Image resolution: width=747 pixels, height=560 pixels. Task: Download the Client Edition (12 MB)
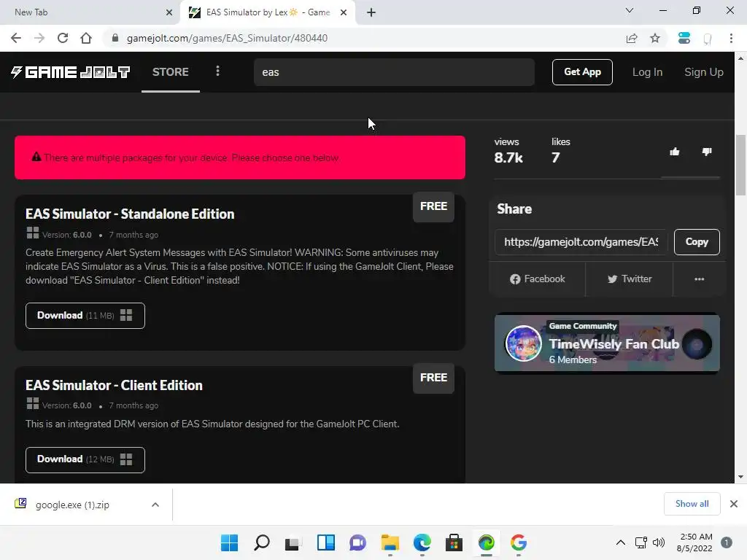[x=85, y=459]
